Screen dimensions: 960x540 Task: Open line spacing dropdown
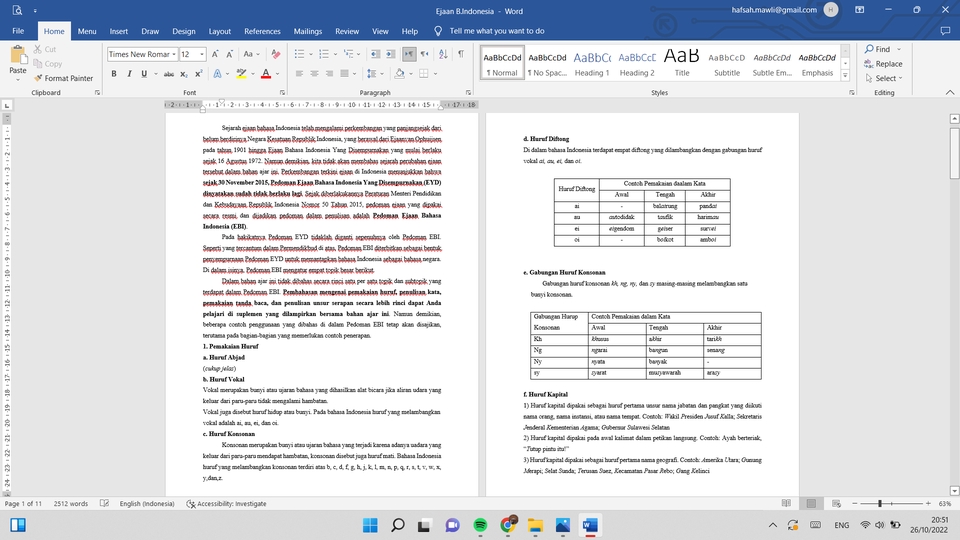[x=373, y=74]
